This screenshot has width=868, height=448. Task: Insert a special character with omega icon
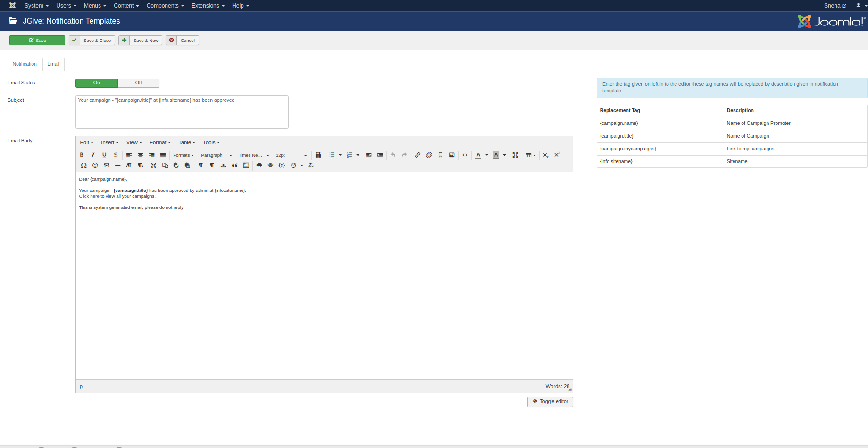click(x=83, y=166)
